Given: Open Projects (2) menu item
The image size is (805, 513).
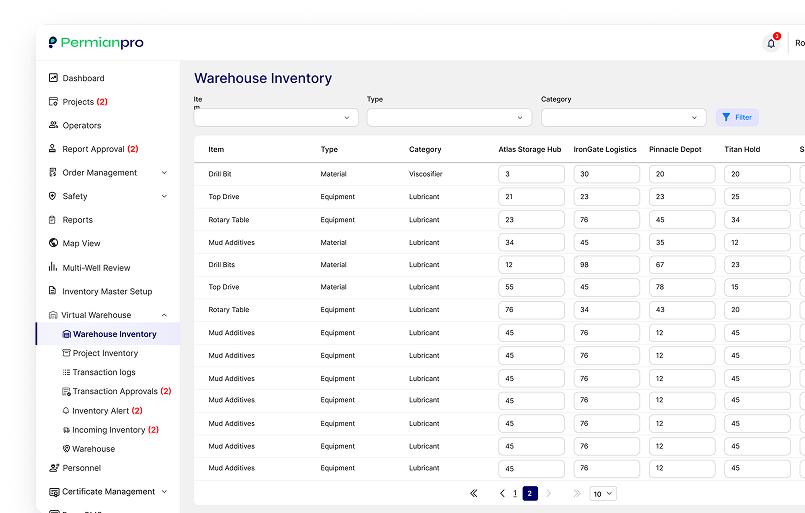Looking at the screenshot, I should pyautogui.click(x=85, y=102).
